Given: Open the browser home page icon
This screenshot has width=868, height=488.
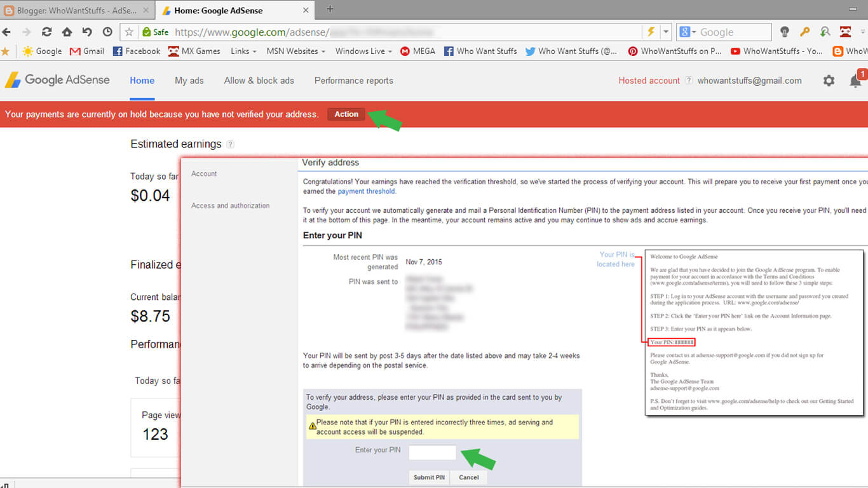Looking at the screenshot, I should click(x=67, y=32).
